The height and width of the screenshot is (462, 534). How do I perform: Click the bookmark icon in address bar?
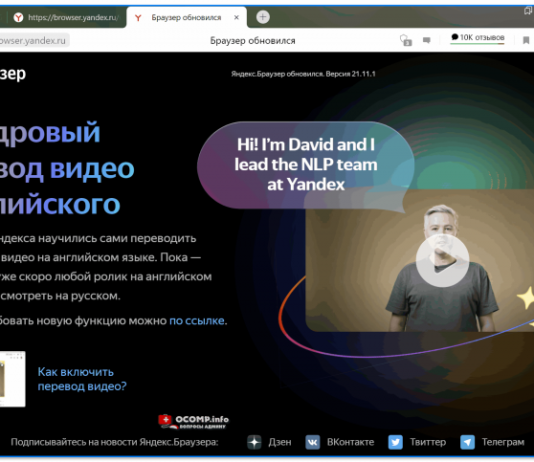pos(526,40)
